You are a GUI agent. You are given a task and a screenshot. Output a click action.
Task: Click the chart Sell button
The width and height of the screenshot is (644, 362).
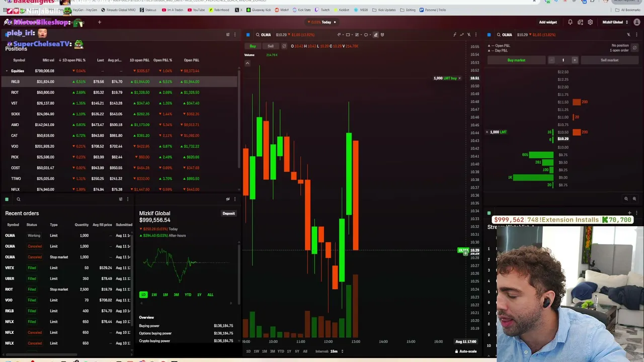[x=271, y=46]
